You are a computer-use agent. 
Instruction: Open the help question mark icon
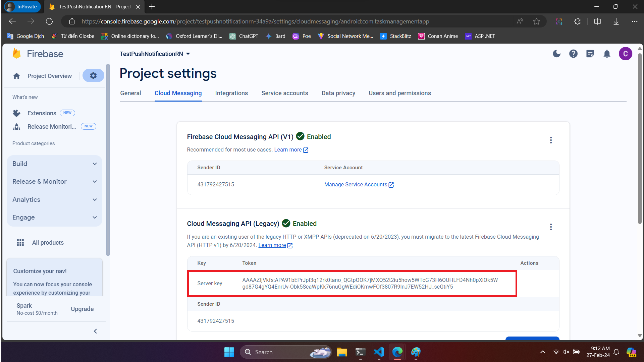[573, 54]
